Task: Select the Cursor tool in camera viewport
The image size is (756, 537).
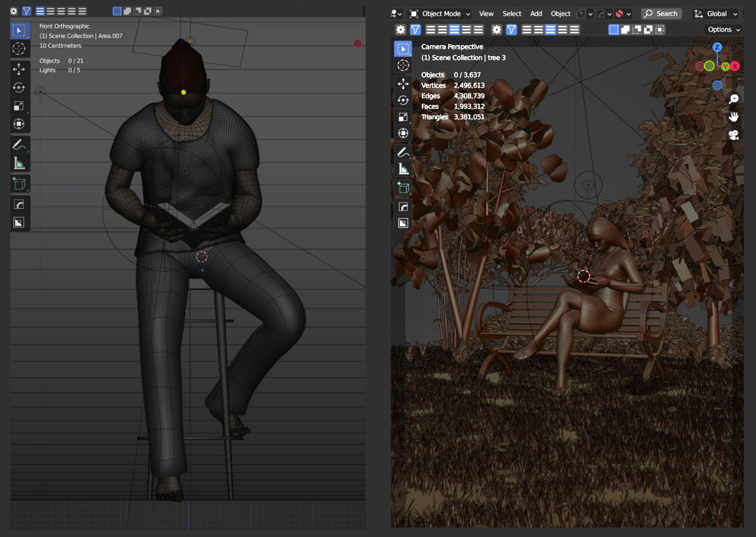Action: (403, 65)
